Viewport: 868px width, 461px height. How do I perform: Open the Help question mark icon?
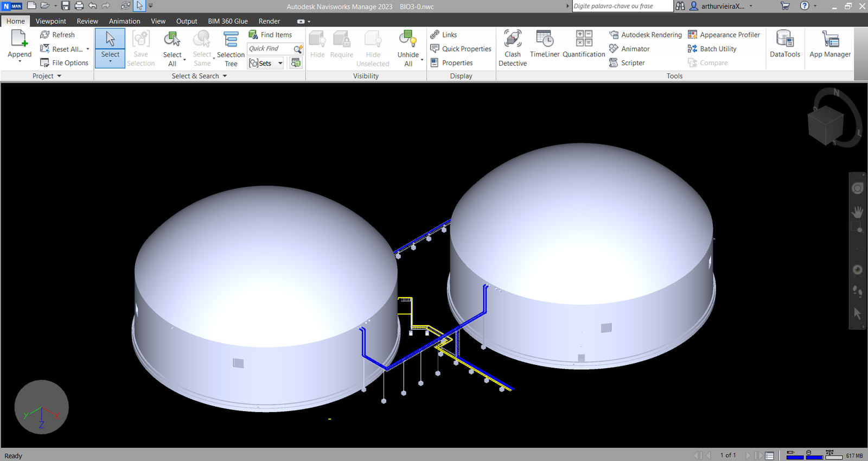pyautogui.click(x=805, y=6)
